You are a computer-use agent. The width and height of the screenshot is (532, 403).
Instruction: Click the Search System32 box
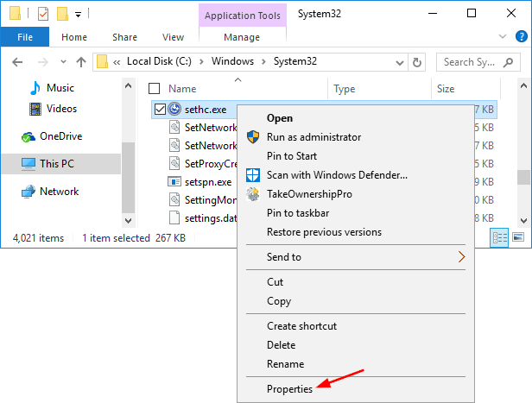click(x=471, y=62)
